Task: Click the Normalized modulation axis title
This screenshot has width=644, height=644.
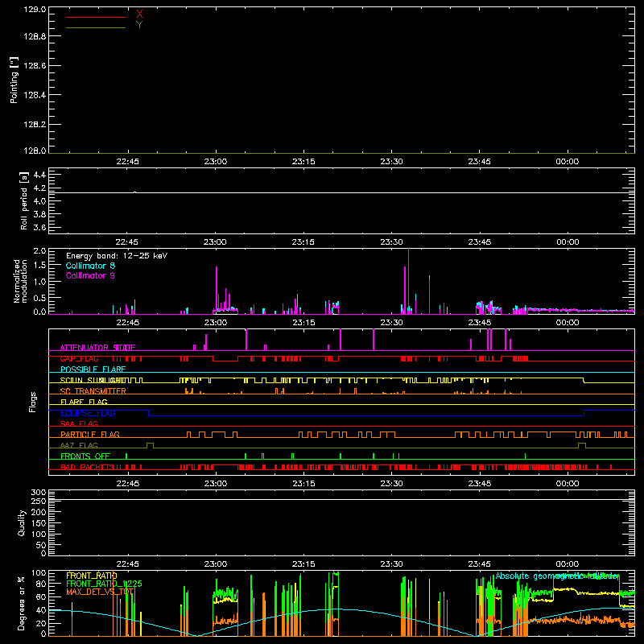Action: tap(20, 281)
